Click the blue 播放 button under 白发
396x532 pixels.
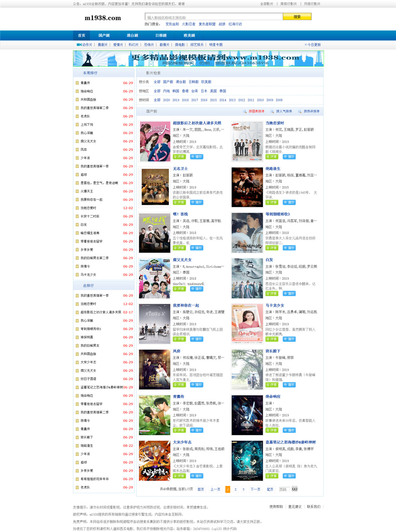point(289,294)
